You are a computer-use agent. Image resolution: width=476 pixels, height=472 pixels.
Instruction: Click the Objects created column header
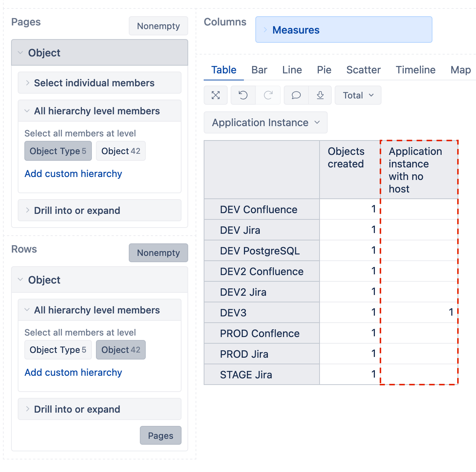350,170
